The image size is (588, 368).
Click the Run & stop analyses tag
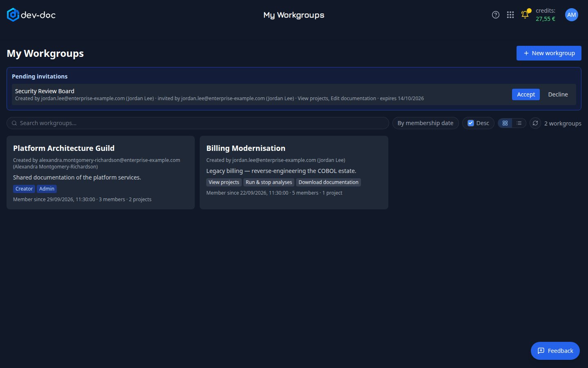click(269, 182)
